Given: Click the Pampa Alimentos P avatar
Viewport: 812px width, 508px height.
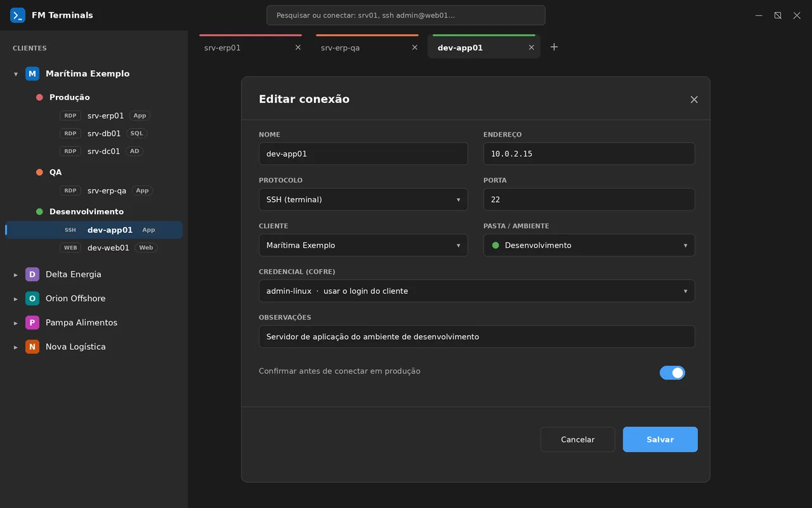Looking at the screenshot, I should click(32, 323).
